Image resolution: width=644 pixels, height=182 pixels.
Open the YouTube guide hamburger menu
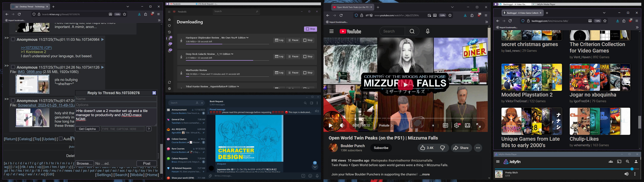pyautogui.click(x=331, y=32)
